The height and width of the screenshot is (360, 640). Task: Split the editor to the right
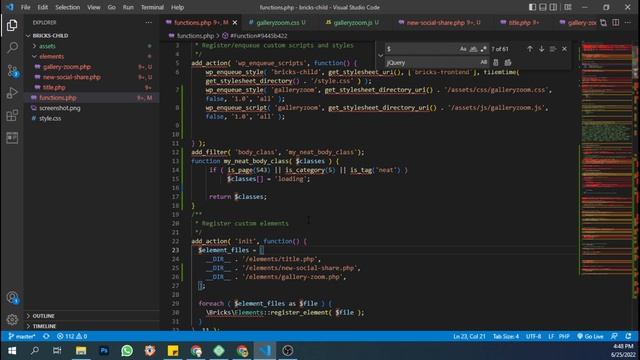pos(616,22)
